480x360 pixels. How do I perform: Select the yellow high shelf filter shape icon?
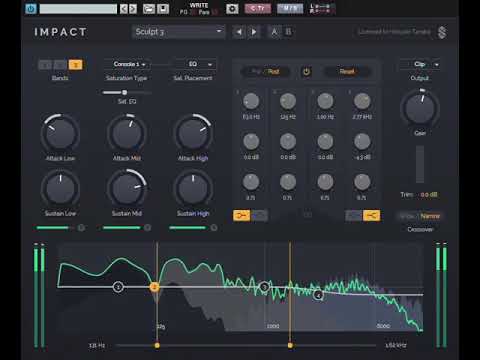(x=371, y=216)
